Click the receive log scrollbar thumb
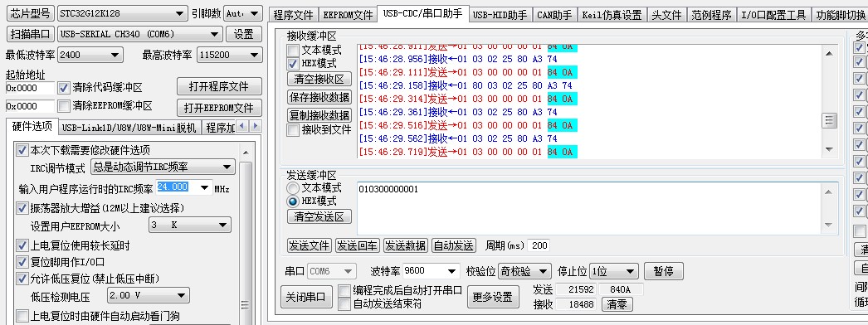 click(829, 120)
